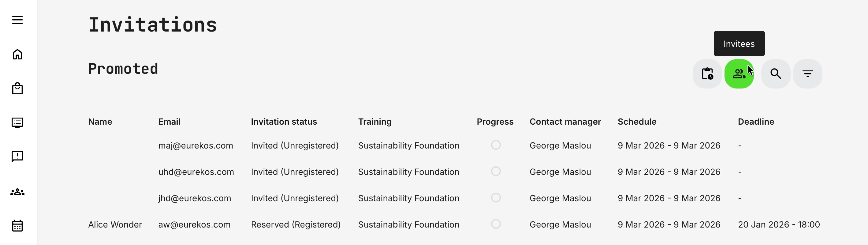Viewport: 868px width, 245px height.
Task: Select the aw@eurekos.com email
Action: coord(194,225)
